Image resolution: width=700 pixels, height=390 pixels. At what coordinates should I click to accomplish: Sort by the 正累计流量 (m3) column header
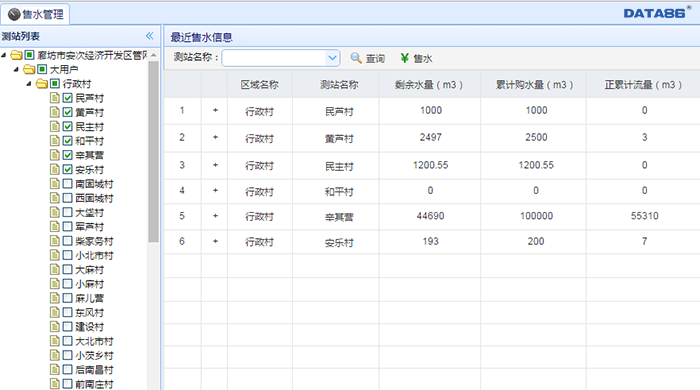coord(643,84)
